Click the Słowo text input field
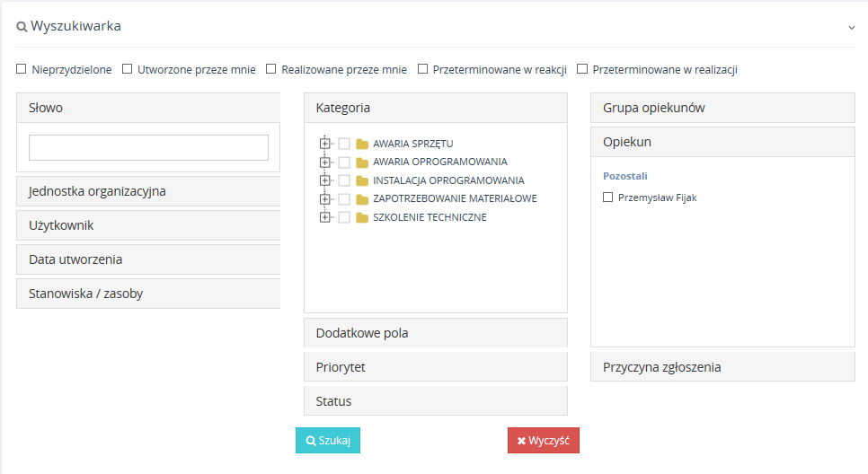The width and height of the screenshot is (868, 474). 148,147
